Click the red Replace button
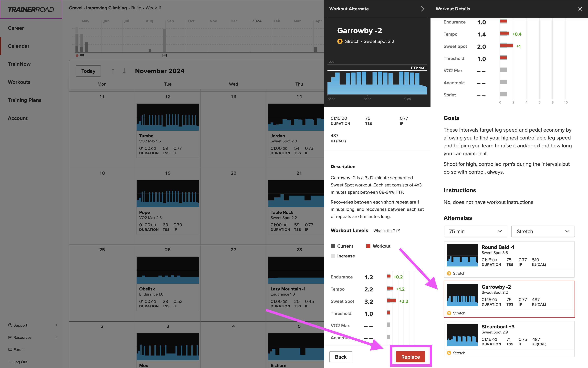588x368 pixels. (411, 357)
